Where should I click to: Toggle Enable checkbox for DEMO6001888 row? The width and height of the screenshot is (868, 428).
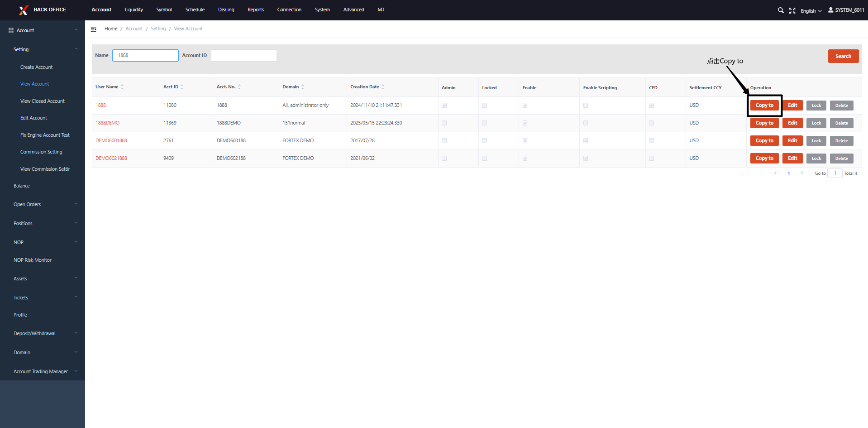pos(525,141)
